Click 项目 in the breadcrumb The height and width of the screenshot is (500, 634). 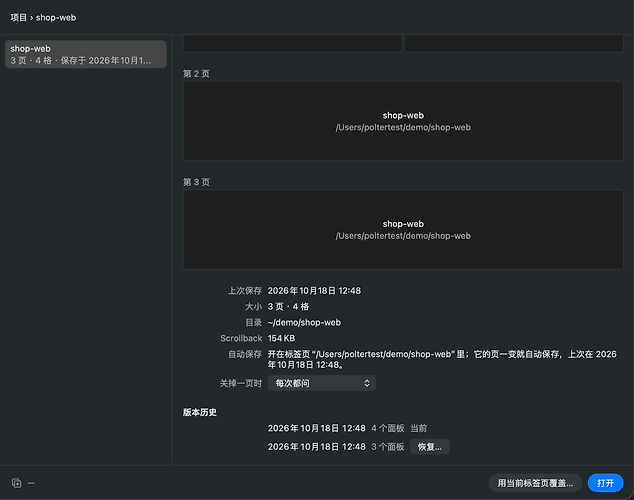pos(19,17)
